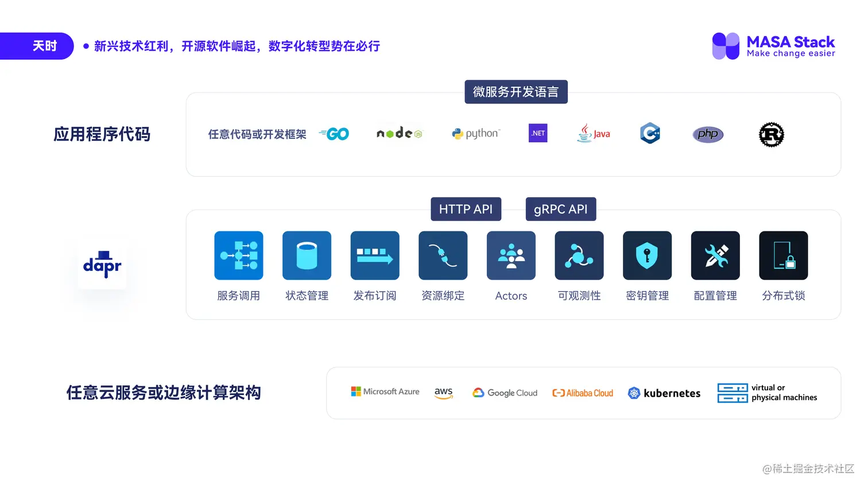Click the Java logo
This screenshot has height=488, width=868.
594,133
